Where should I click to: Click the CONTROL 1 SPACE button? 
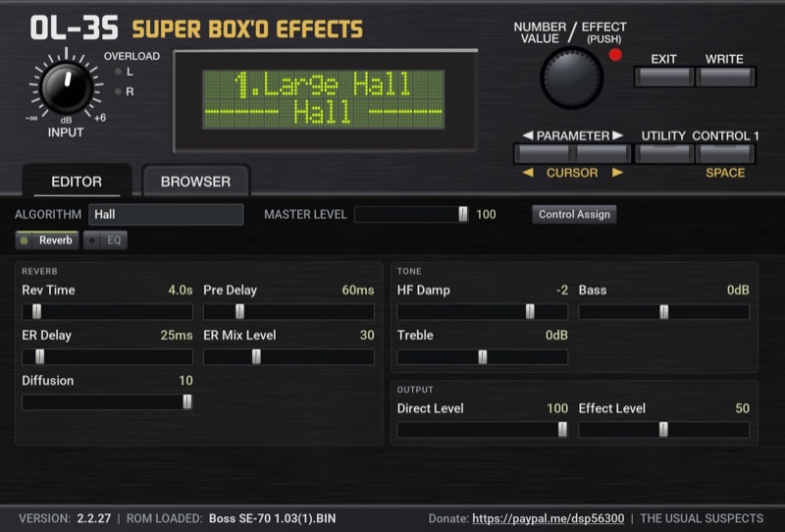tap(725, 154)
